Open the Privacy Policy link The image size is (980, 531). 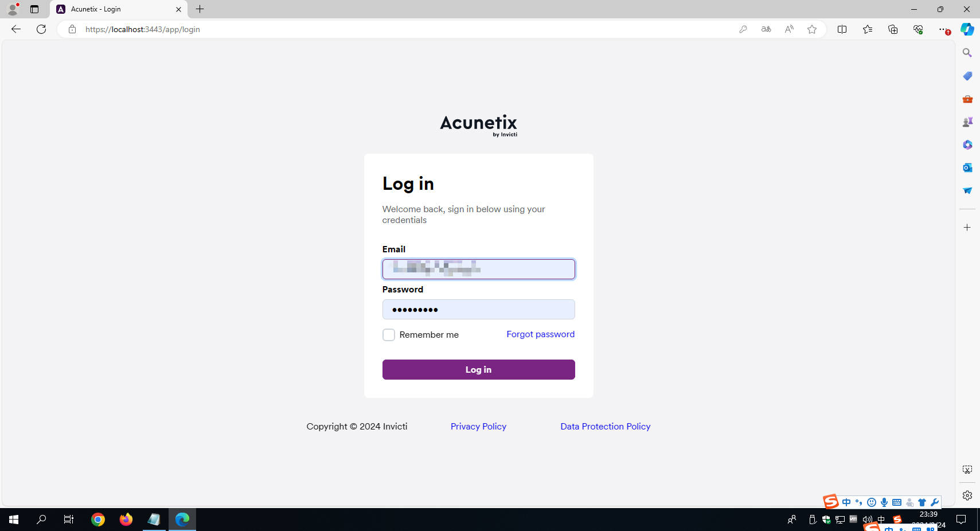point(478,427)
